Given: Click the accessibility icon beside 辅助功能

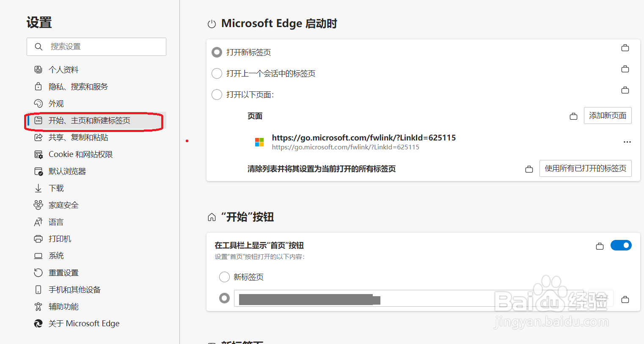Looking at the screenshot, I should pyautogui.click(x=38, y=306).
